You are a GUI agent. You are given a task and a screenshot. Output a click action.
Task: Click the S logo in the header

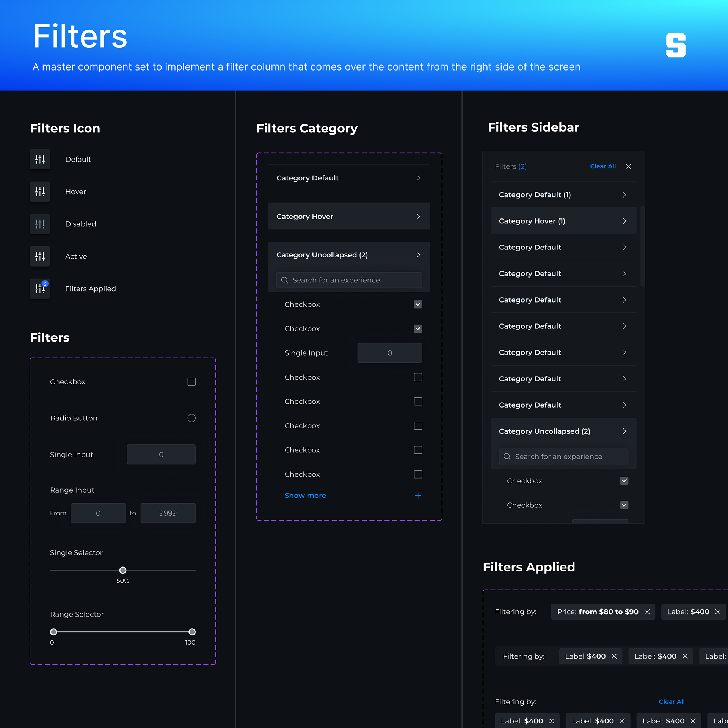676,45
